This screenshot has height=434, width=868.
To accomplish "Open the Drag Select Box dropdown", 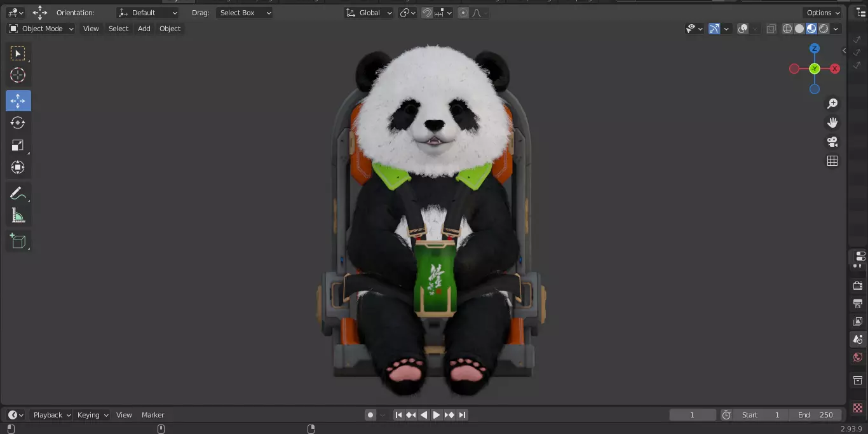I will coord(245,13).
